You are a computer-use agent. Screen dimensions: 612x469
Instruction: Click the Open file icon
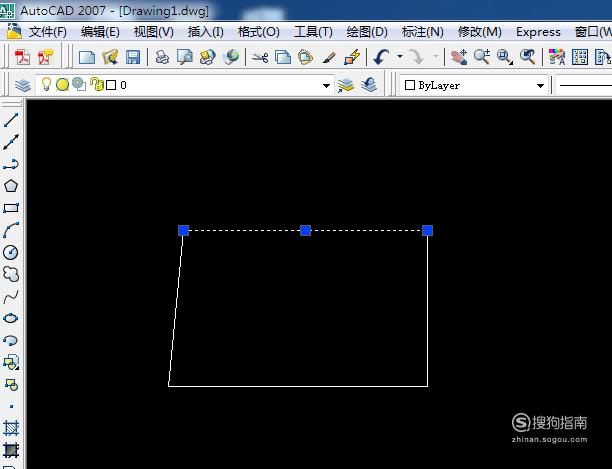(x=110, y=57)
